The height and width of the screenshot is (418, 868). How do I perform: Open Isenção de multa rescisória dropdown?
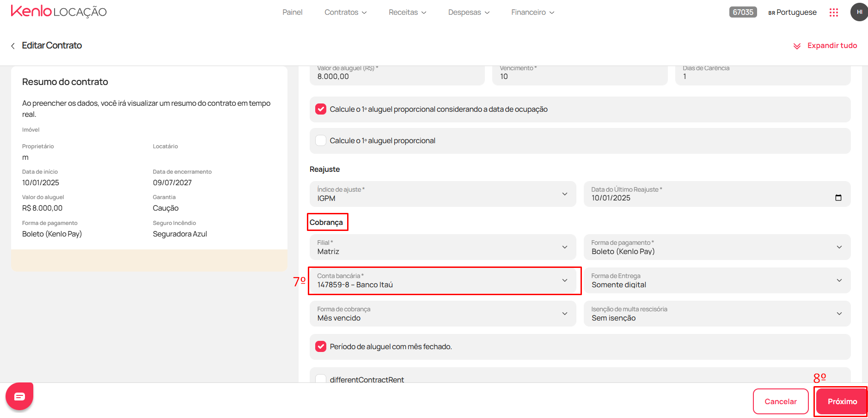(x=717, y=314)
